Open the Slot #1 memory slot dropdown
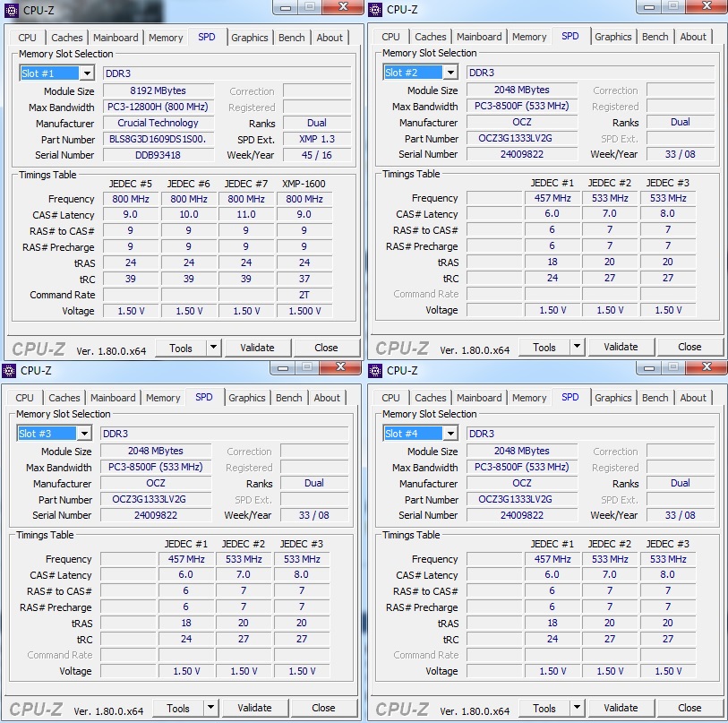 [87, 73]
